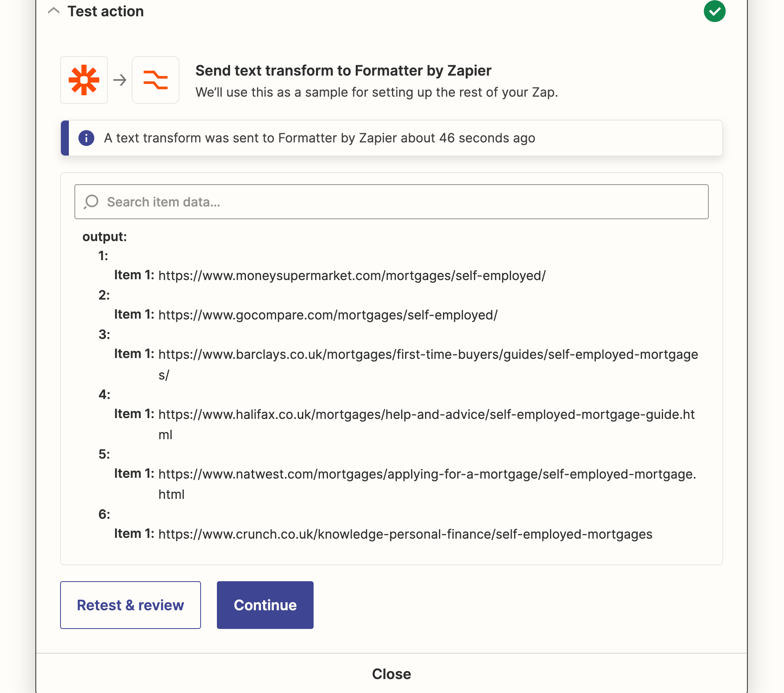The height and width of the screenshot is (693, 784).
Task: Click the Test action heading
Action: pos(105,11)
